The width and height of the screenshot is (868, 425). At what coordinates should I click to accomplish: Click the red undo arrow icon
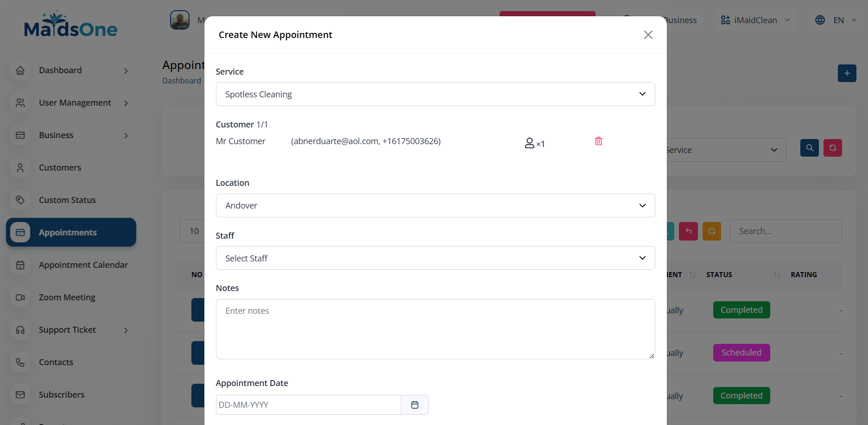pos(688,231)
